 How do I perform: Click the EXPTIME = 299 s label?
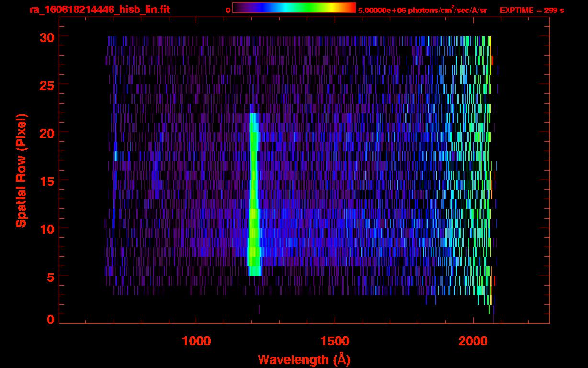(531, 10)
